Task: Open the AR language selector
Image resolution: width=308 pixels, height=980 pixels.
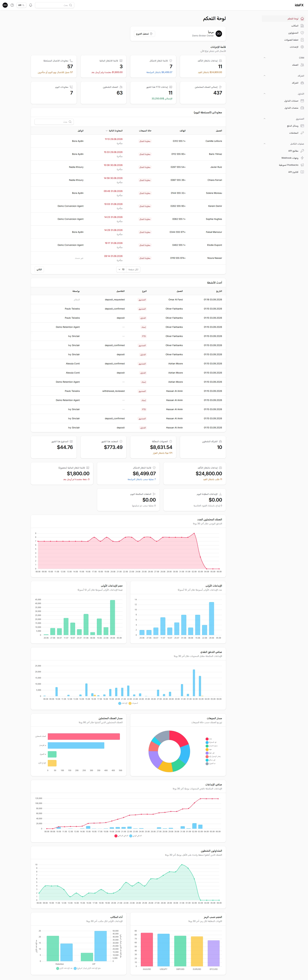Action: coord(21,5)
